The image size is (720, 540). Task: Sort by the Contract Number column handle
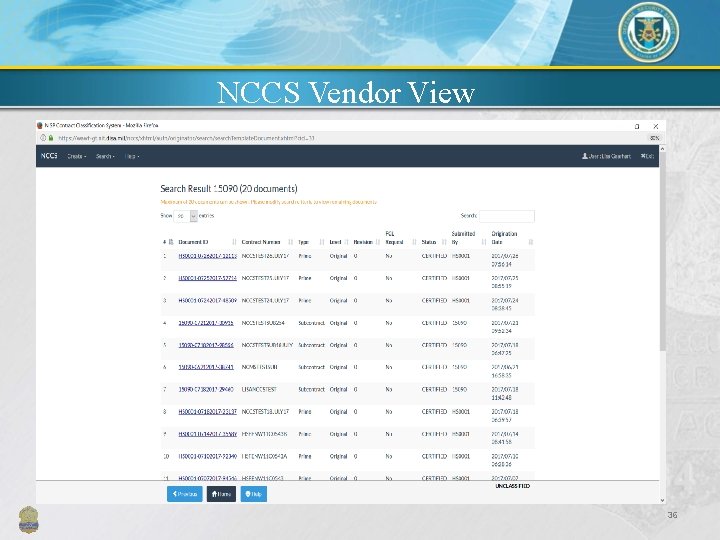click(x=290, y=242)
